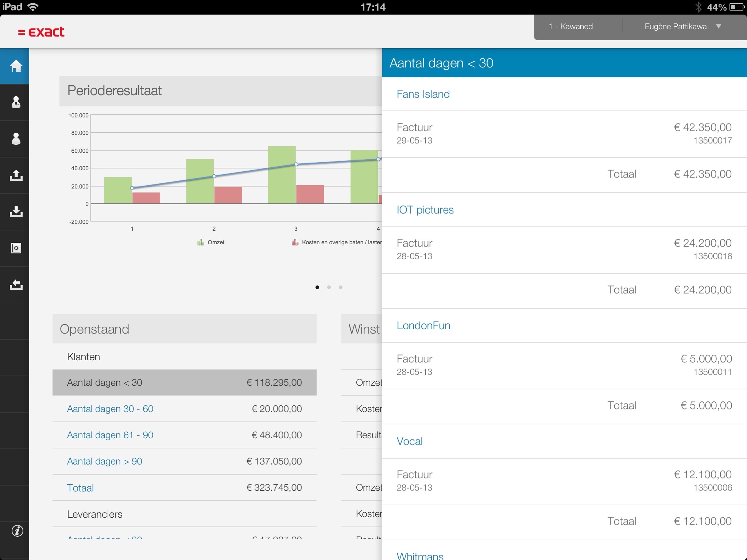
Task: Click the € 118.295,00 amount
Action: click(x=274, y=382)
